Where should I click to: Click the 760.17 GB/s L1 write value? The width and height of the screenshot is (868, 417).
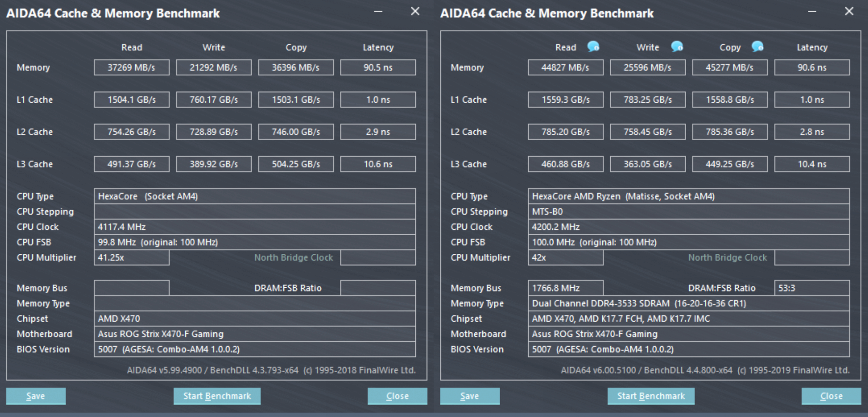[214, 100]
